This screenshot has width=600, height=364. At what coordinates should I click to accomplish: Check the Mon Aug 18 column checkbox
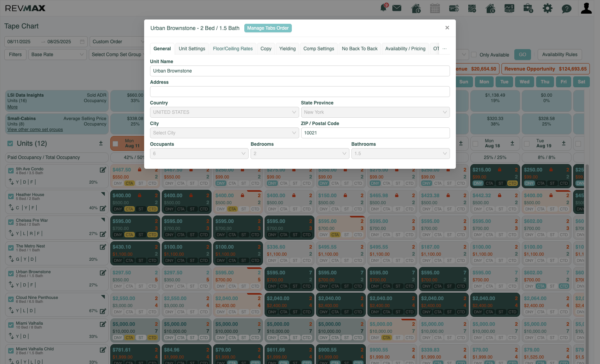point(475,144)
